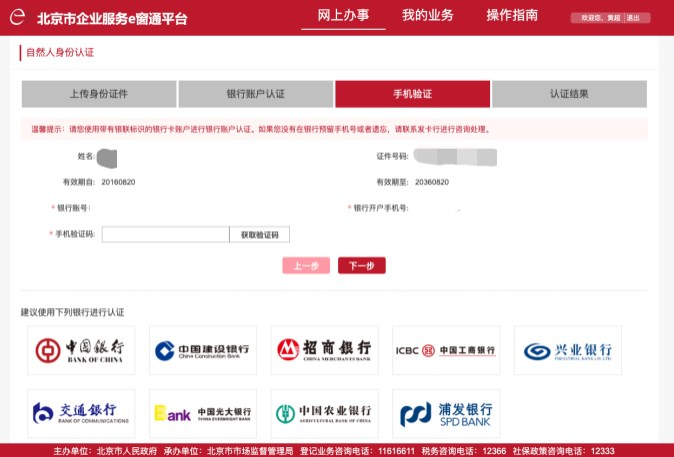674x457 pixels.
Task: Choose the 浦发银行 SPD Bank logo
Action: click(446, 412)
